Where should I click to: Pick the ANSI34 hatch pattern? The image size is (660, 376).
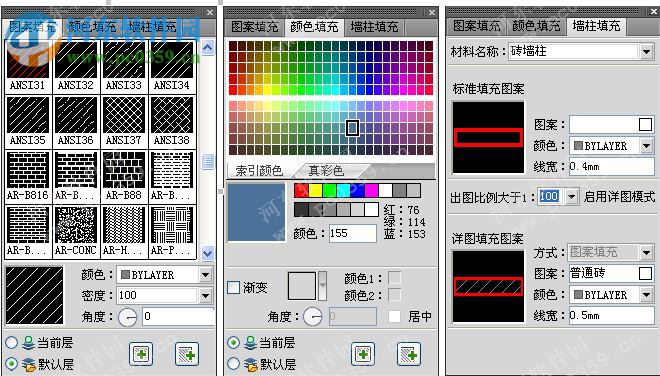coord(172,66)
